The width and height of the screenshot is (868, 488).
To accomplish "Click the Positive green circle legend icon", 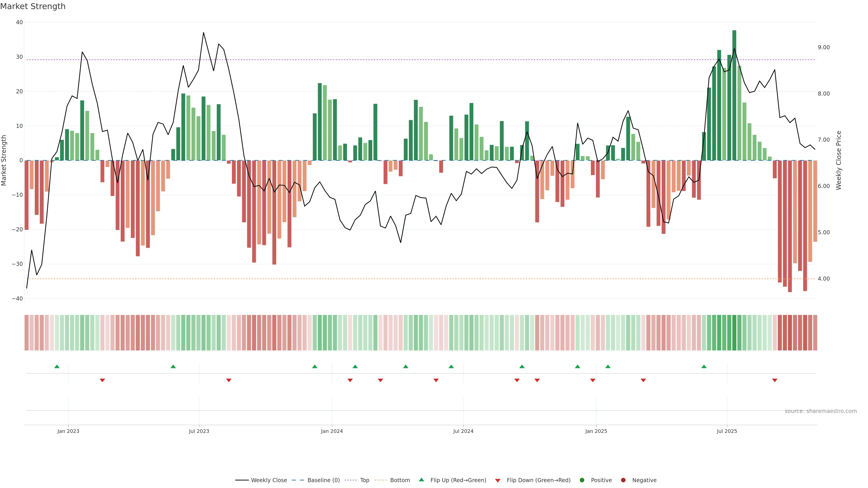I will click(x=582, y=480).
